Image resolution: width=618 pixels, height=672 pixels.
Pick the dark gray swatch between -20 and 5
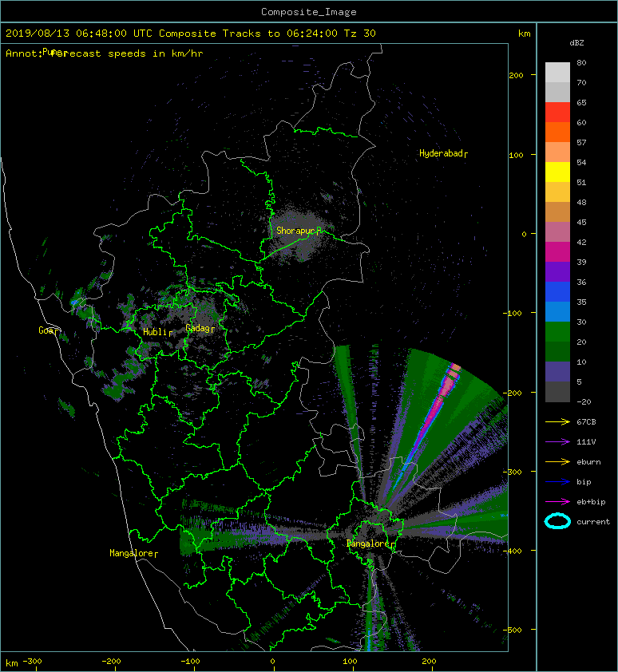coord(557,392)
